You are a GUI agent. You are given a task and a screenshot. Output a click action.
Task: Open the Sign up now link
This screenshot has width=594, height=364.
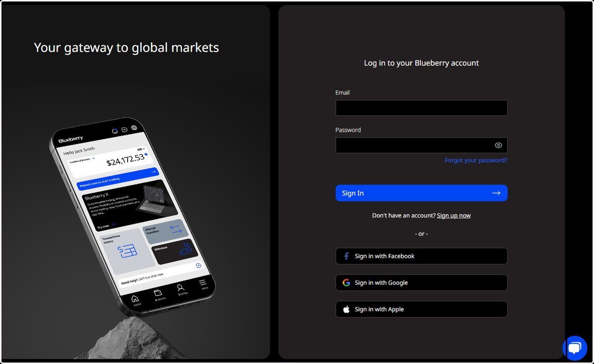[454, 216]
